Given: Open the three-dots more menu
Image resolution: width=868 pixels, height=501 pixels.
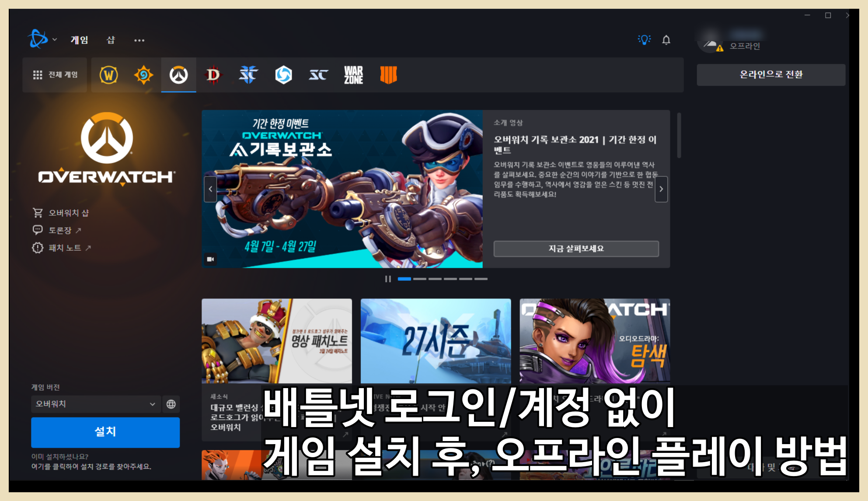Looking at the screenshot, I should tap(139, 40).
